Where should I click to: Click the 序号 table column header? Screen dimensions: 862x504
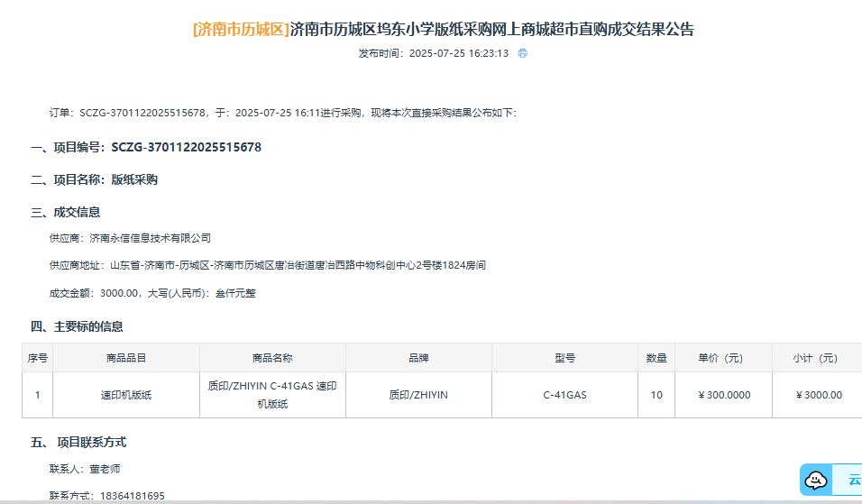(x=37, y=358)
